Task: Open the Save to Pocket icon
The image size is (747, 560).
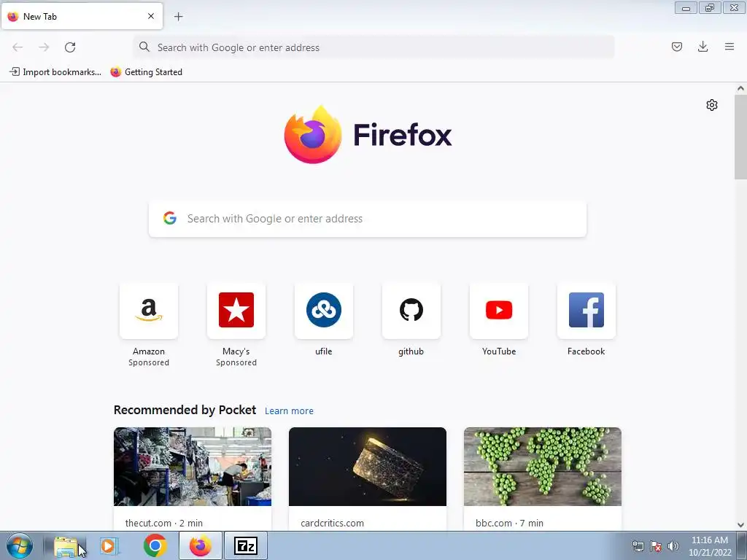Action: tap(676, 47)
